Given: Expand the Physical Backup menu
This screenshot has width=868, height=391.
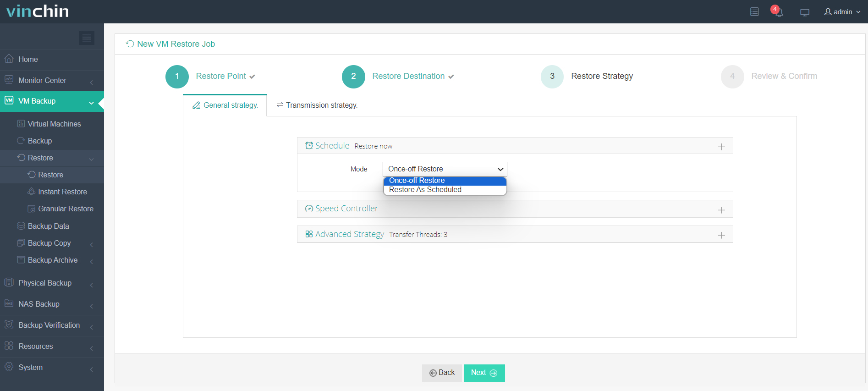Looking at the screenshot, I should pos(45,283).
